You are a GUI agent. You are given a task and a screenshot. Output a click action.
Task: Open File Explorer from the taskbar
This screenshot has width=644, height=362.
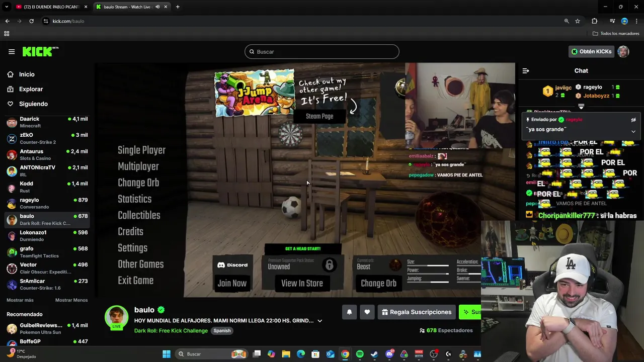pyautogui.click(x=286, y=354)
